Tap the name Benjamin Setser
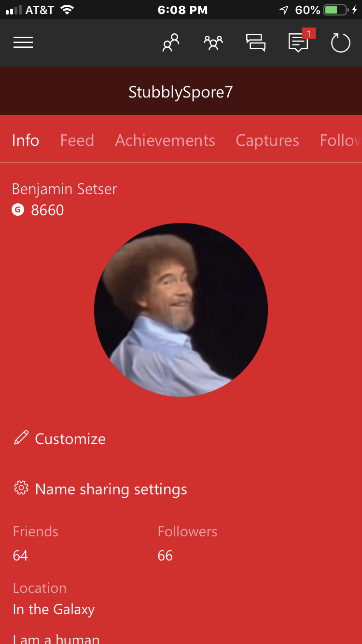 (65, 189)
